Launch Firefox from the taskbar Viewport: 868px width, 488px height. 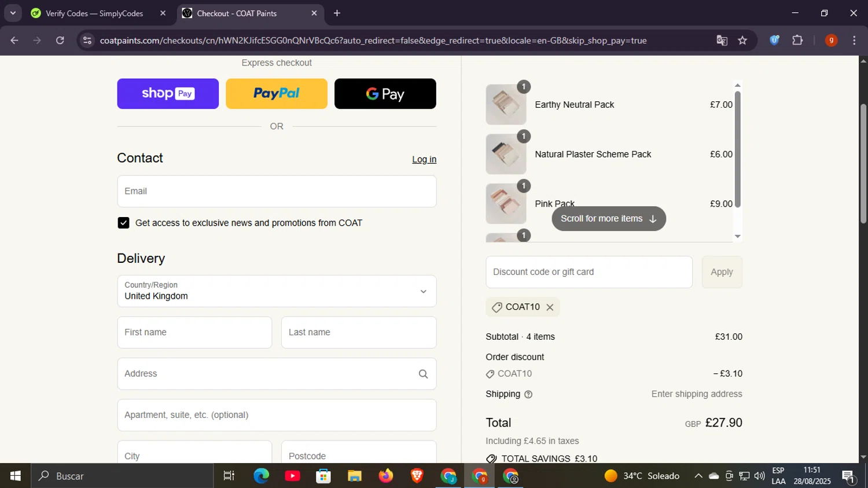coord(386,476)
